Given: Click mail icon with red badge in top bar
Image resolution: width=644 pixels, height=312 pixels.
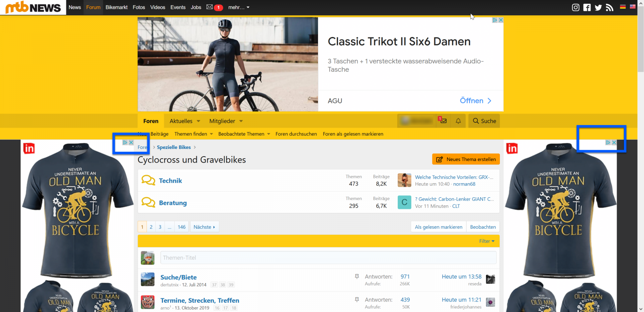Looking at the screenshot, I should point(210,7).
